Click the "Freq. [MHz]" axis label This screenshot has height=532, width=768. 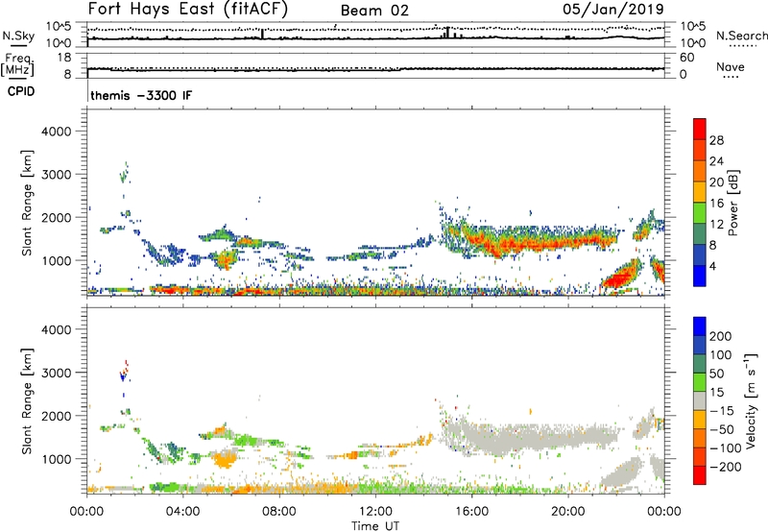coord(17,64)
